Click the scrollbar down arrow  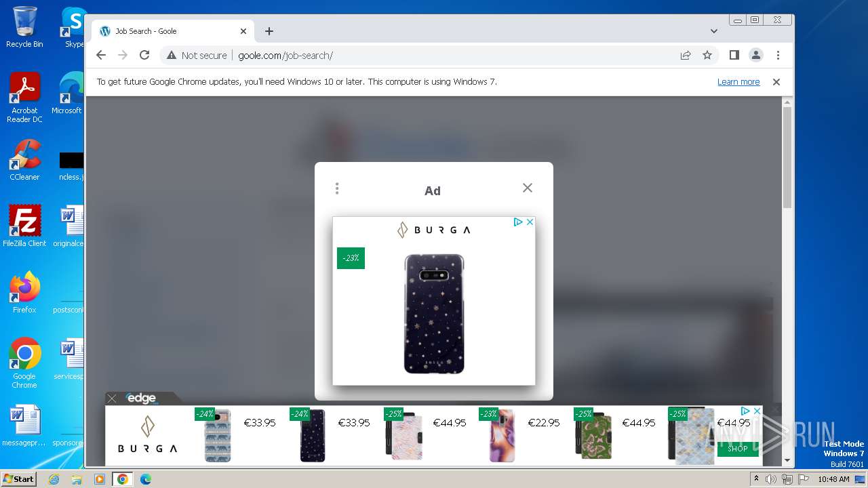[x=787, y=461]
